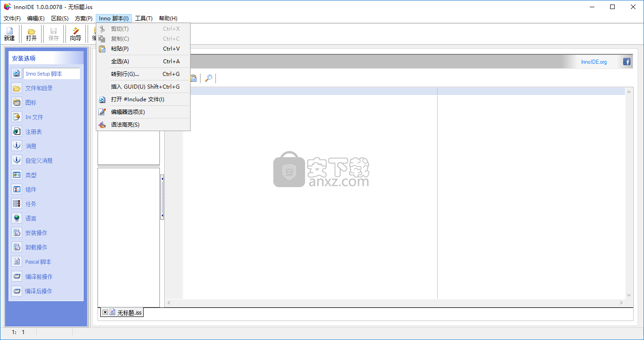
Task: Click the vertical scrollbar down arrow
Action: coord(629,295)
